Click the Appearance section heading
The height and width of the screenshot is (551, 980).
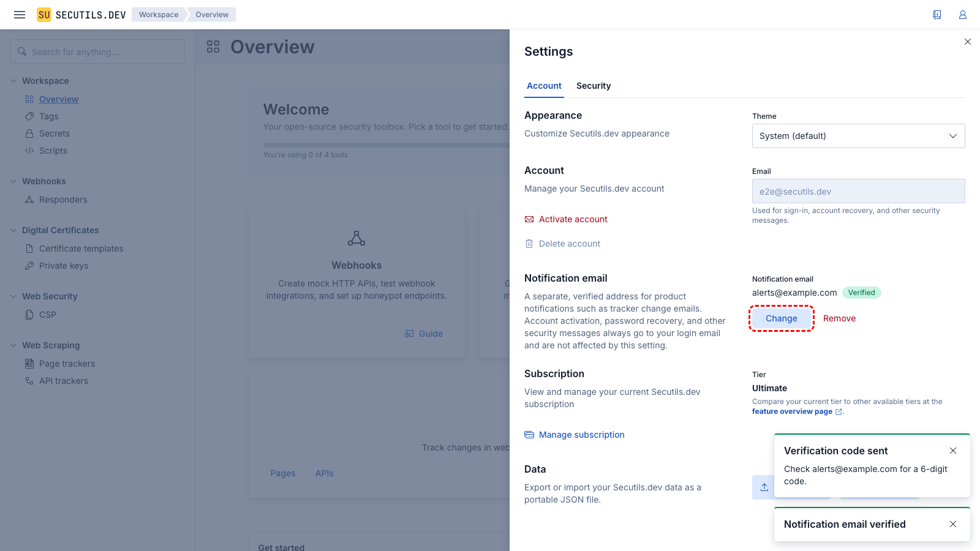(x=553, y=115)
